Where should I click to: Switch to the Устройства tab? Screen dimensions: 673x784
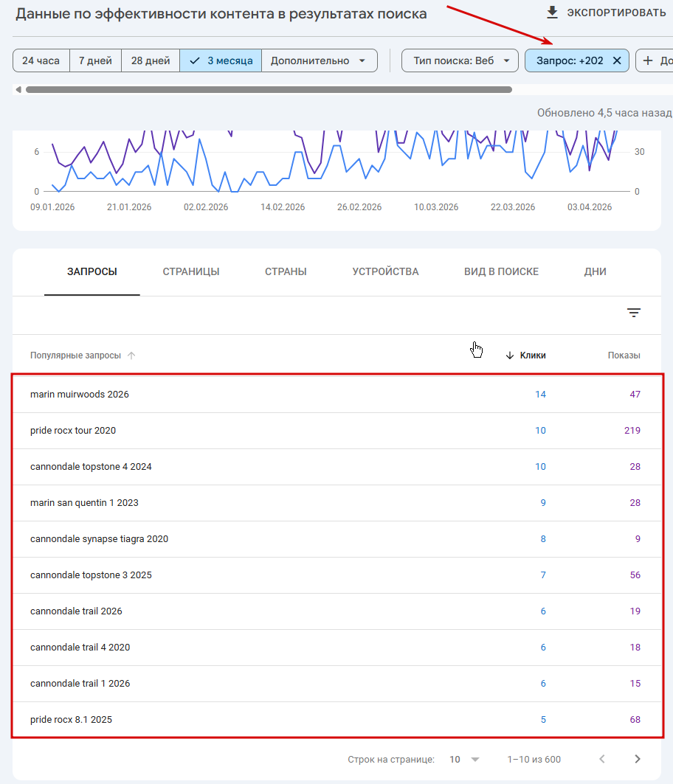tap(385, 272)
